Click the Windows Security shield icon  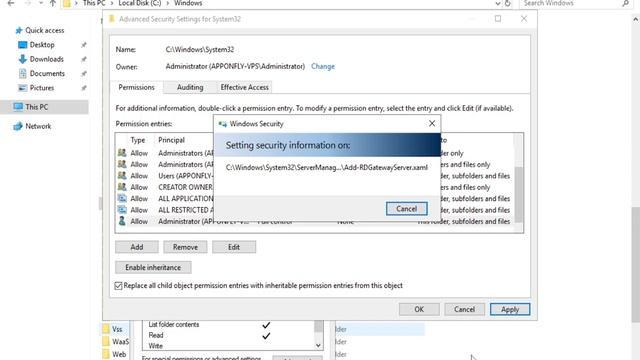point(222,124)
